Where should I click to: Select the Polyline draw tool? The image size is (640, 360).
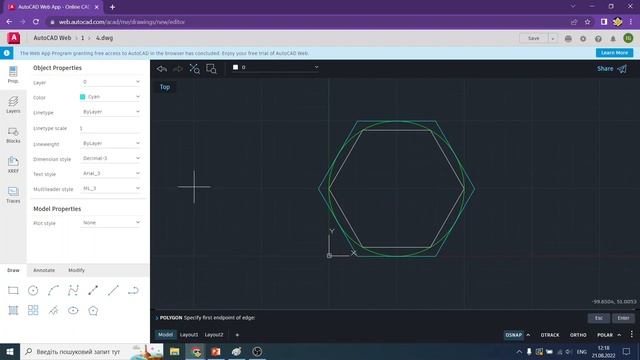tap(93, 290)
